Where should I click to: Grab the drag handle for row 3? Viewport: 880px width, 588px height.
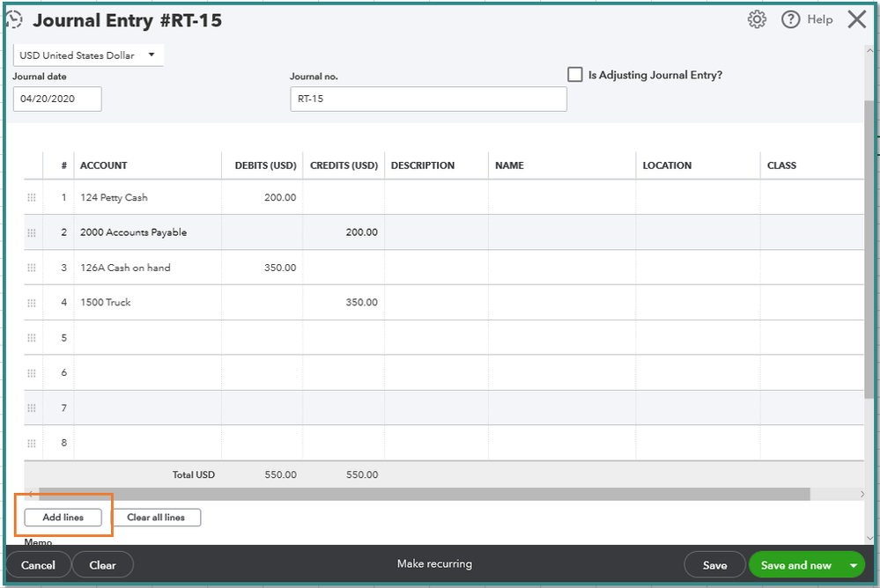[x=32, y=268]
